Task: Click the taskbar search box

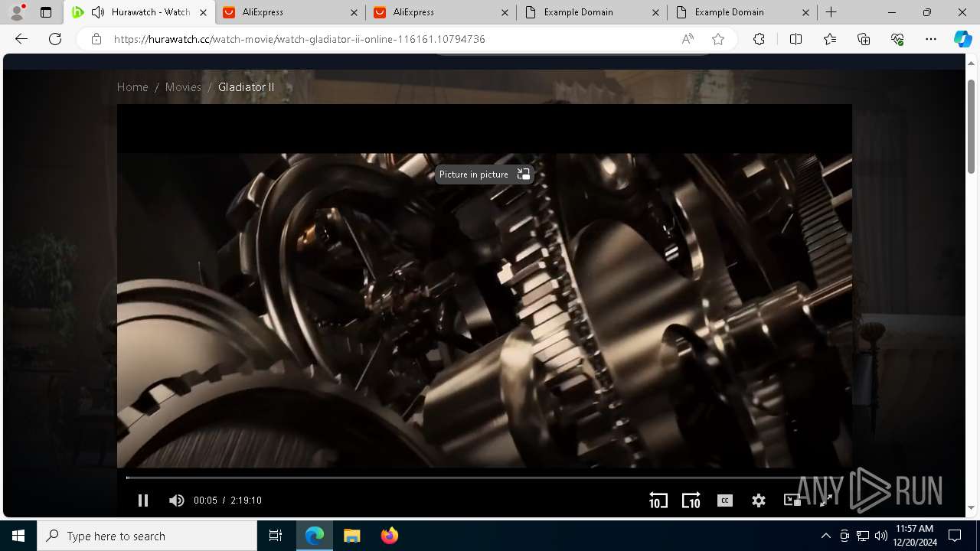Action: point(147,536)
